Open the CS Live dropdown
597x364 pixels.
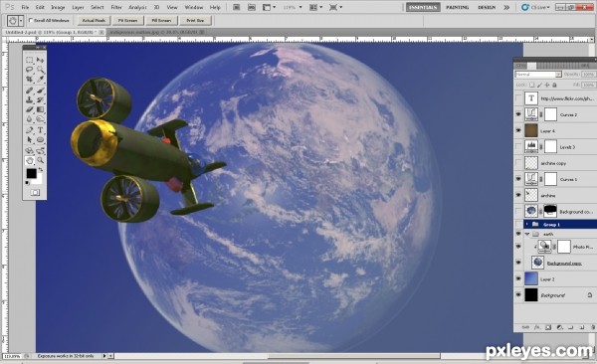[535, 7]
